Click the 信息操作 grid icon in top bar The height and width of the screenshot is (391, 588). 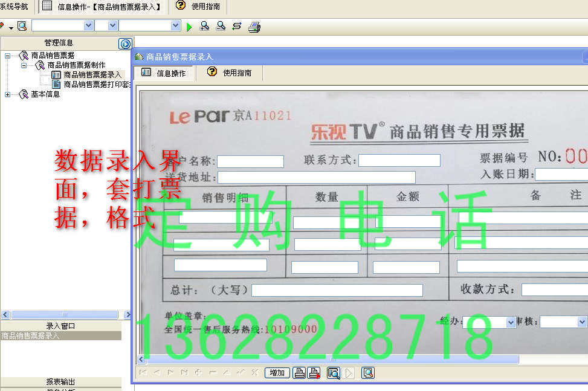(47, 5)
